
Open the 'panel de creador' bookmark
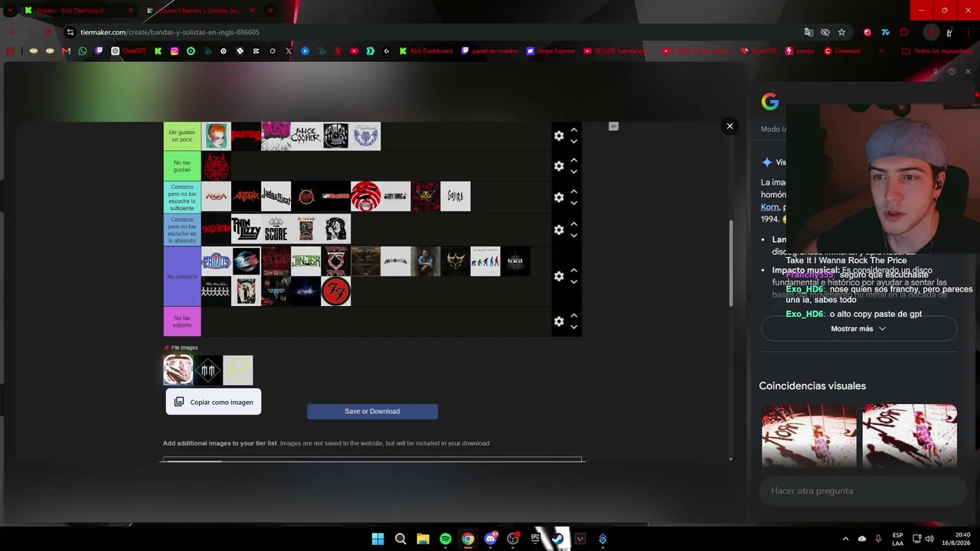pos(490,51)
